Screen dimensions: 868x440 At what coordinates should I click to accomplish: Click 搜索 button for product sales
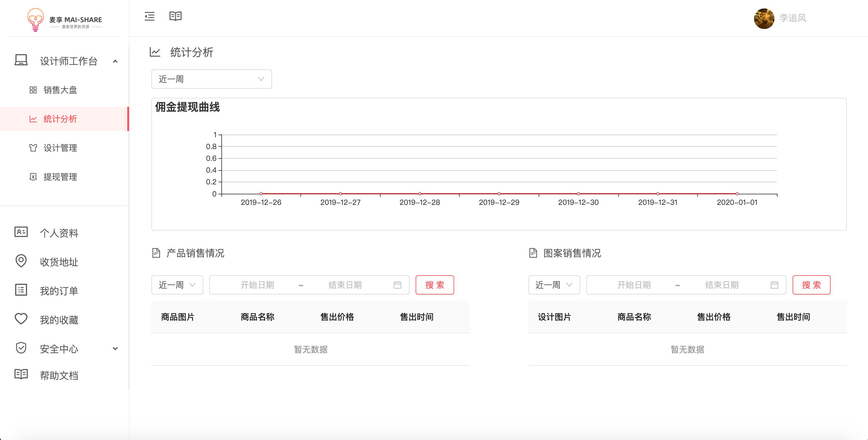[x=434, y=285]
